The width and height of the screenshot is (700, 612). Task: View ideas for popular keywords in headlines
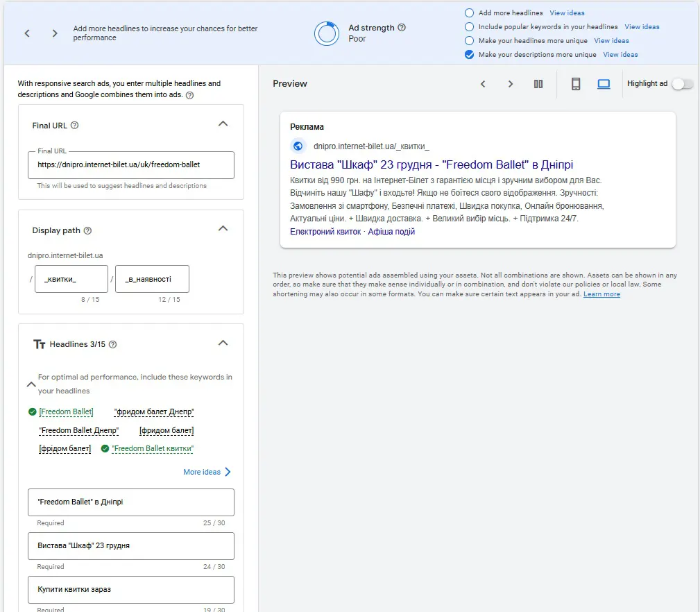(642, 27)
